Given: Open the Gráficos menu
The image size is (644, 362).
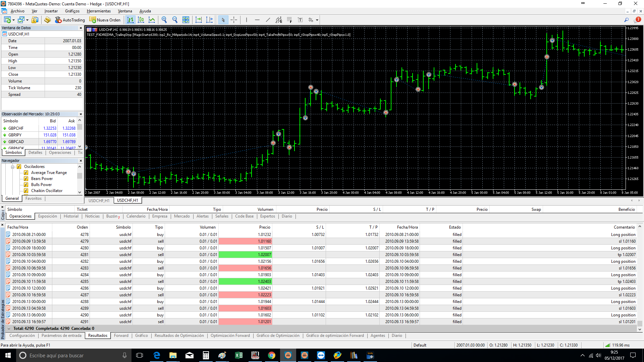Looking at the screenshot, I should (x=72, y=11).
